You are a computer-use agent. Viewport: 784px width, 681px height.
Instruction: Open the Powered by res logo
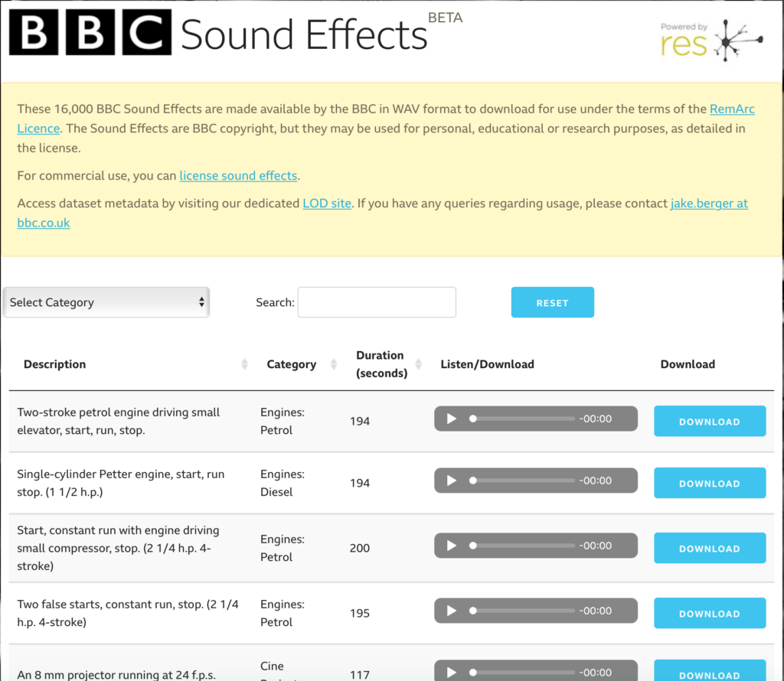tap(711, 40)
